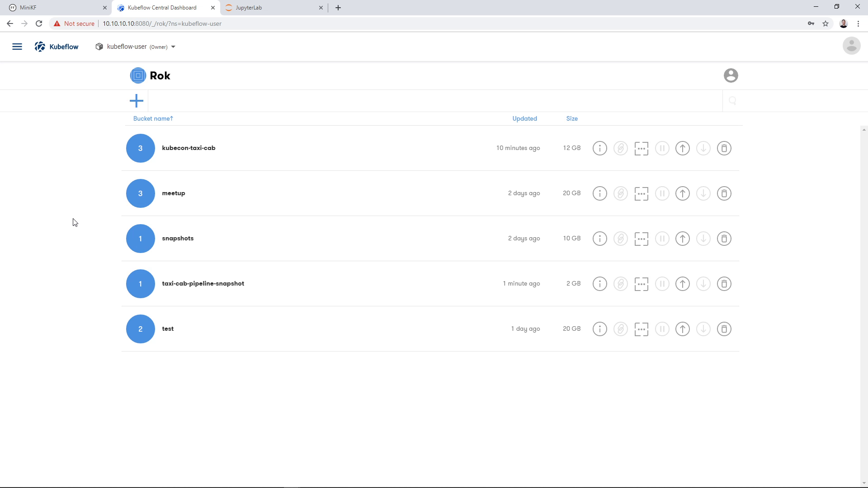This screenshot has height=488, width=868.
Task: Open Kubeflow dashboard profile avatar
Action: pyautogui.click(x=851, y=46)
